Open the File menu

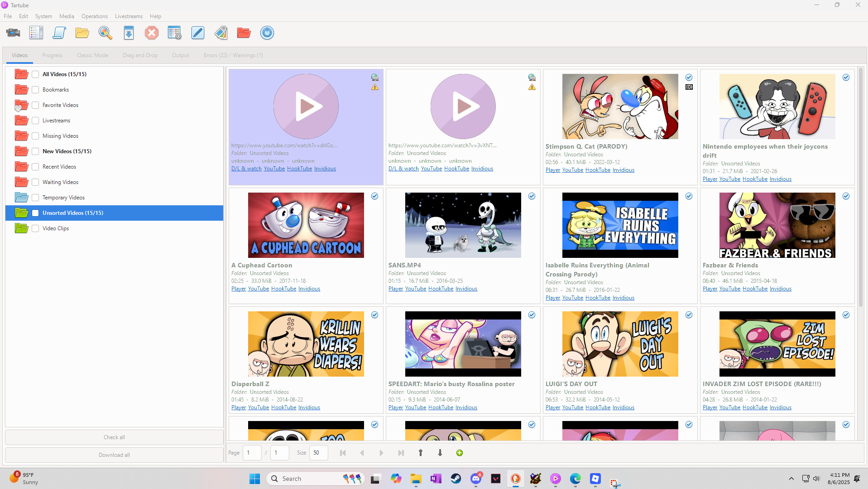click(x=8, y=16)
